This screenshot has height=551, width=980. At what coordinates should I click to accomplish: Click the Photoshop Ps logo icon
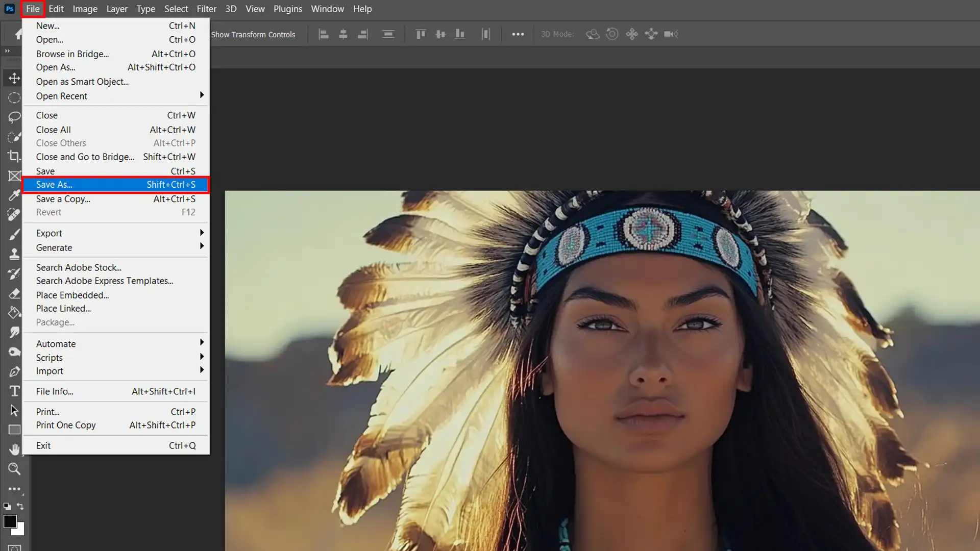(10, 9)
